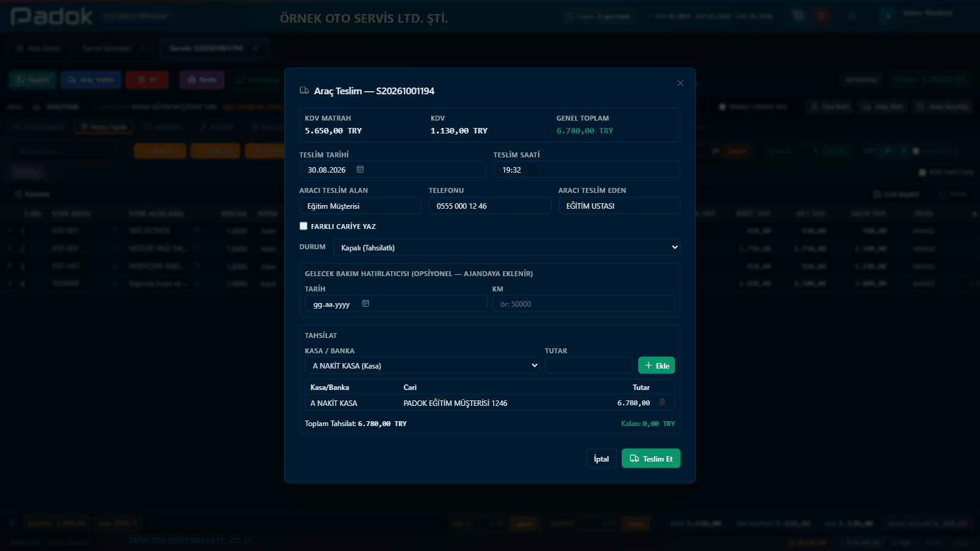Select the KDV value 1.130,00 TRY
This screenshot has width=980, height=551.
[459, 131]
